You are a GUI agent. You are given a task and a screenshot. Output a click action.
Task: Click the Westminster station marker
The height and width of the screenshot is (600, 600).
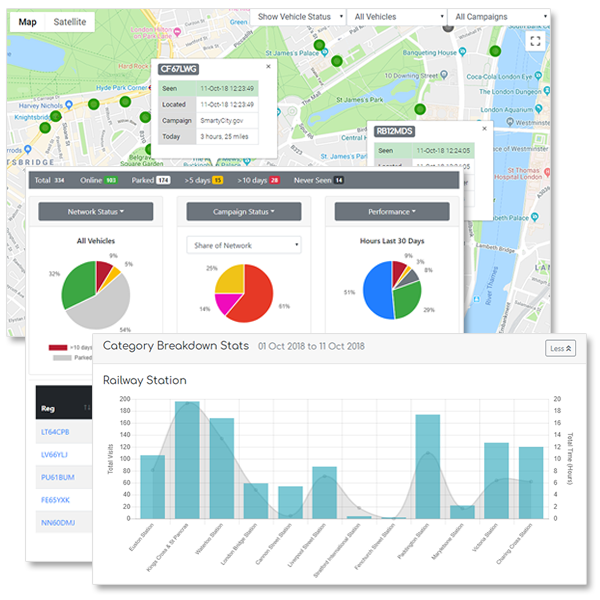pyautogui.click(x=510, y=122)
